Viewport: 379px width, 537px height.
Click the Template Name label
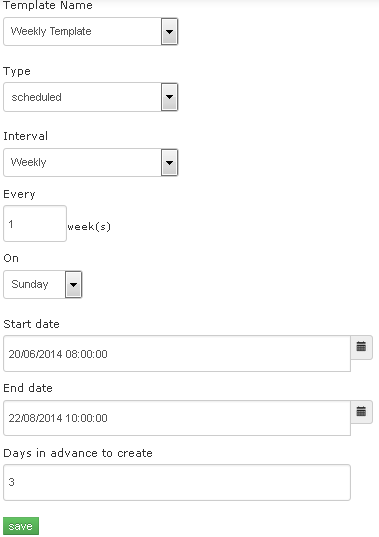coord(48,5)
